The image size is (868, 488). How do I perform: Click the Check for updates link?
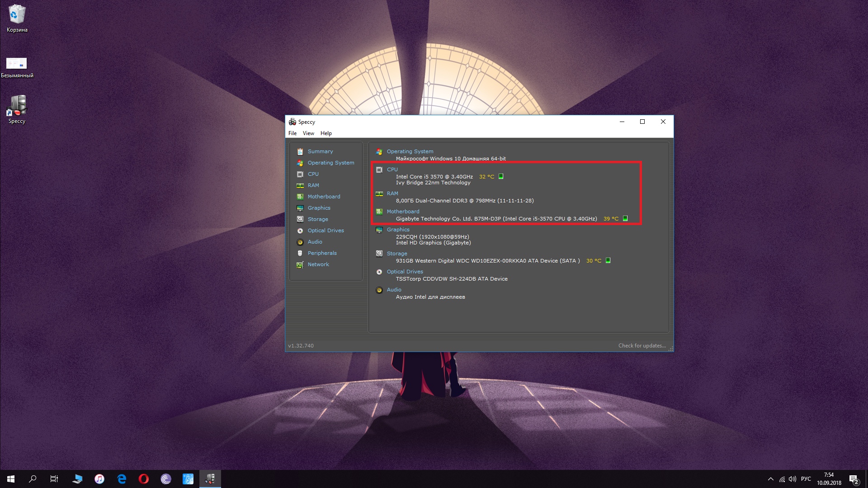click(642, 346)
